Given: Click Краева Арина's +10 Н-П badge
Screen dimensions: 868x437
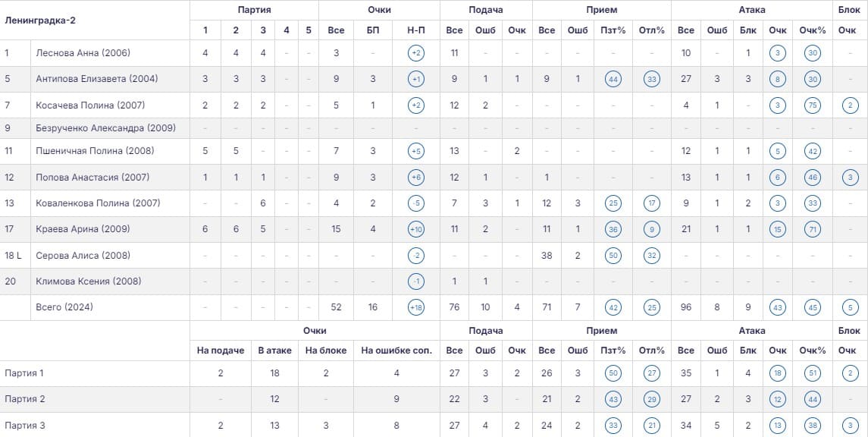Looking at the screenshot, I should coord(415,229).
